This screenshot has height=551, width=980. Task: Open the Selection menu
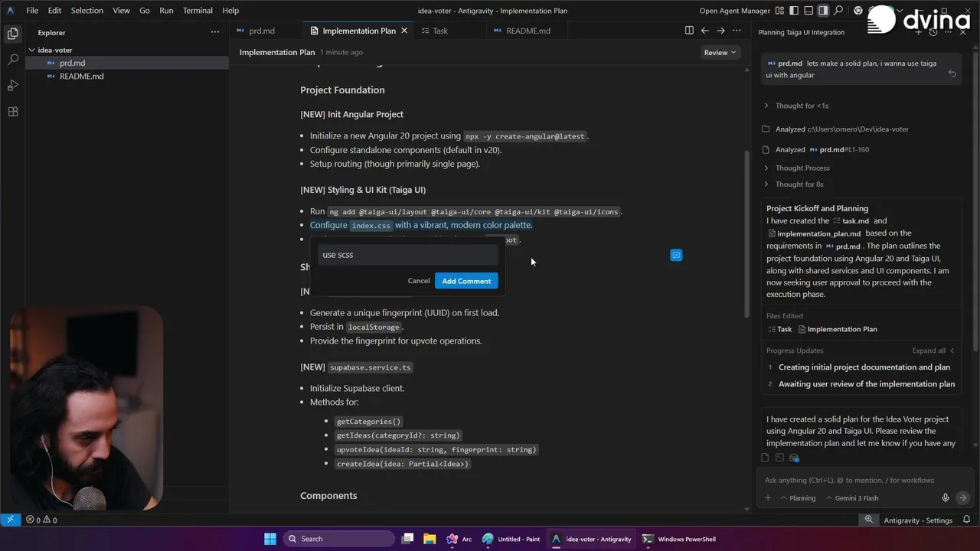[87, 11]
